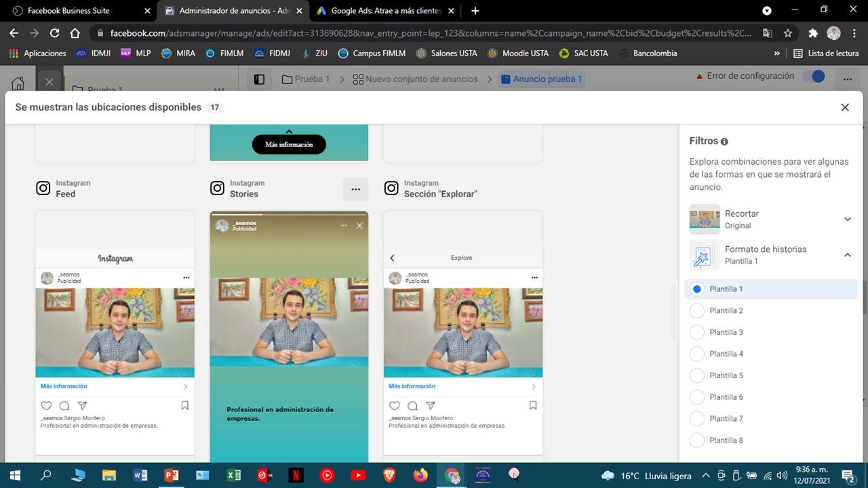
Task: Open the Campus FIMLM bookmark
Action: pos(372,53)
